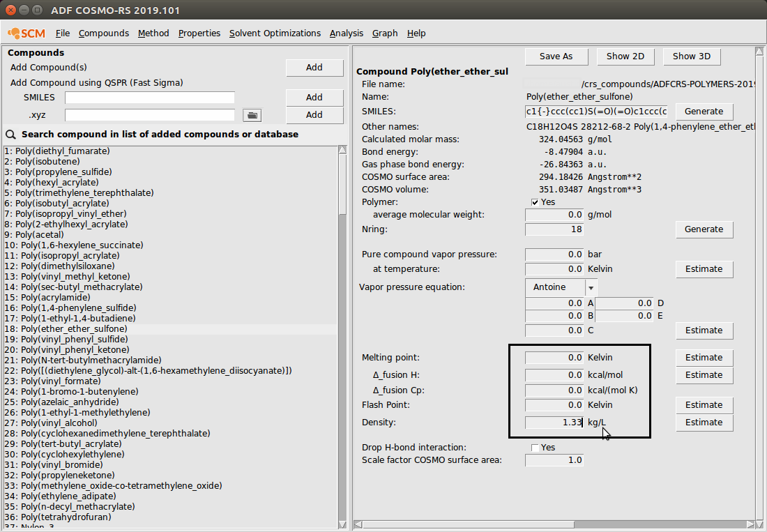767x532 pixels.
Task: Open the Solvent Optimizations menu
Action: [x=275, y=33]
